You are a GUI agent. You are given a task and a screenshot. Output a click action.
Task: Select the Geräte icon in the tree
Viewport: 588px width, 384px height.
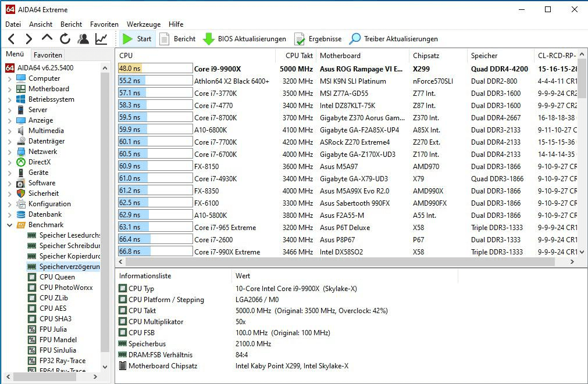click(x=20, y=173)
